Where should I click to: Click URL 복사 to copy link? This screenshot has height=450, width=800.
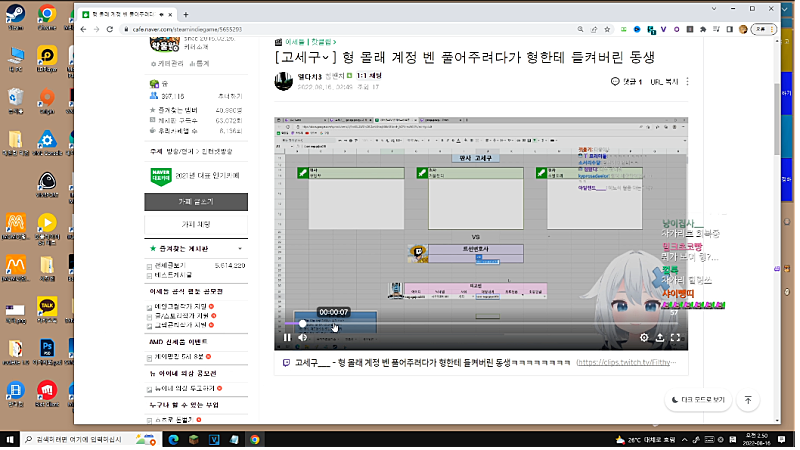[664, 82]
